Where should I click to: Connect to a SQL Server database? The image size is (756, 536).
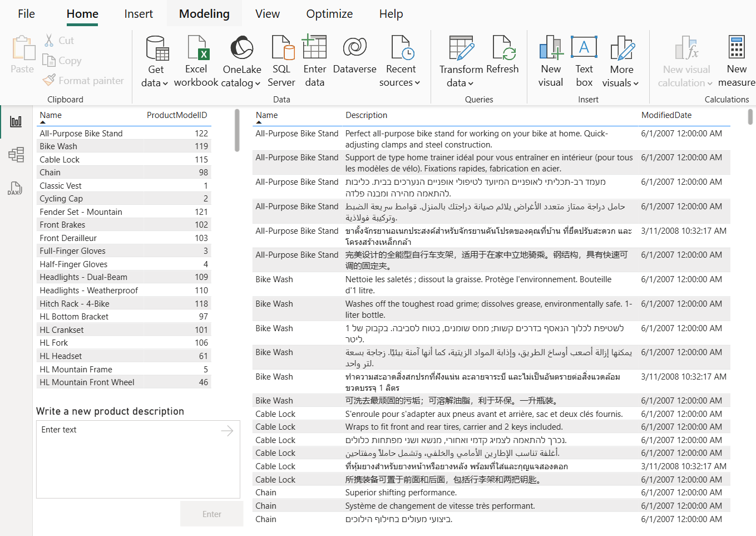pyautogui.click(x=281, y=60)
